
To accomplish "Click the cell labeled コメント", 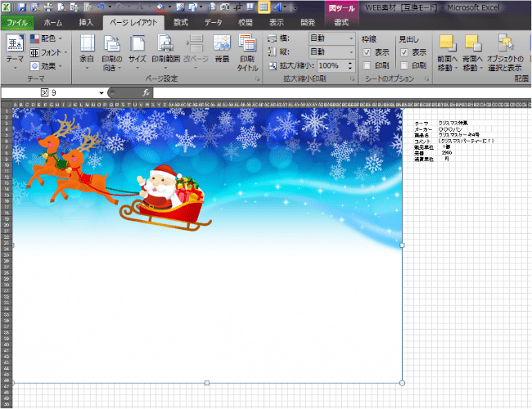I will [x=422, y=142].
